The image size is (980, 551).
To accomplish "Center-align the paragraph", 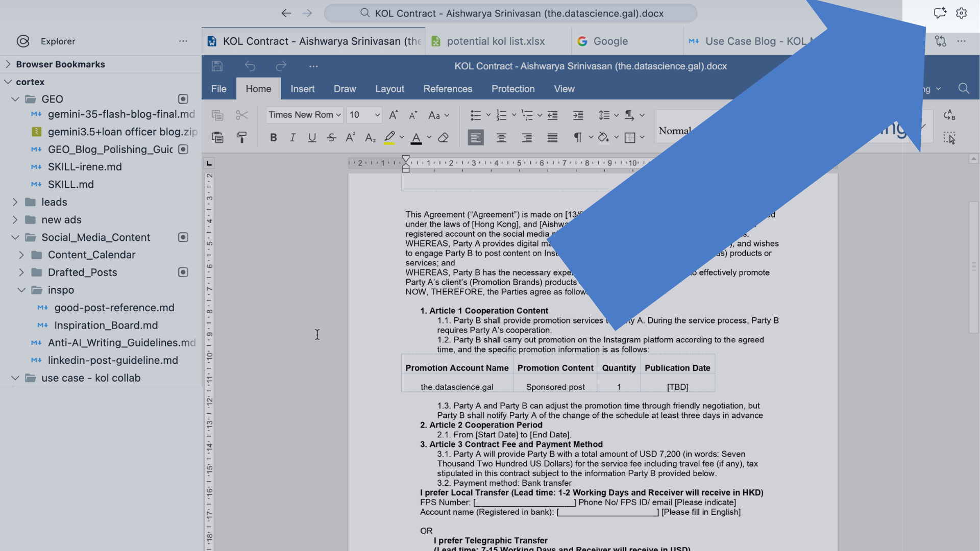I will click(501, 138).
